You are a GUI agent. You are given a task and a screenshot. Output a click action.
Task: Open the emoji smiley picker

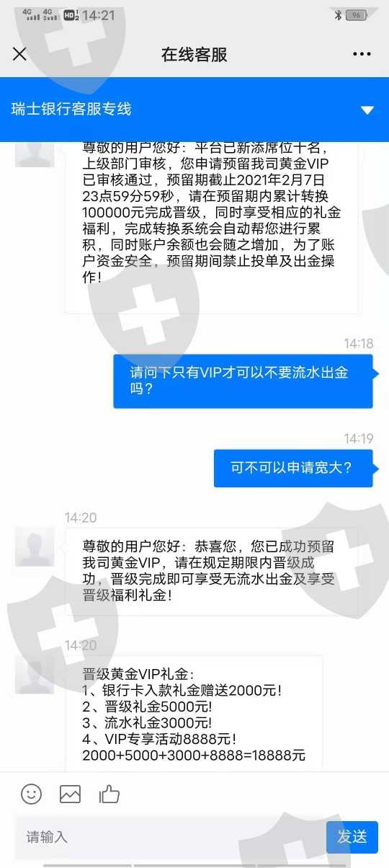point(31,794)
